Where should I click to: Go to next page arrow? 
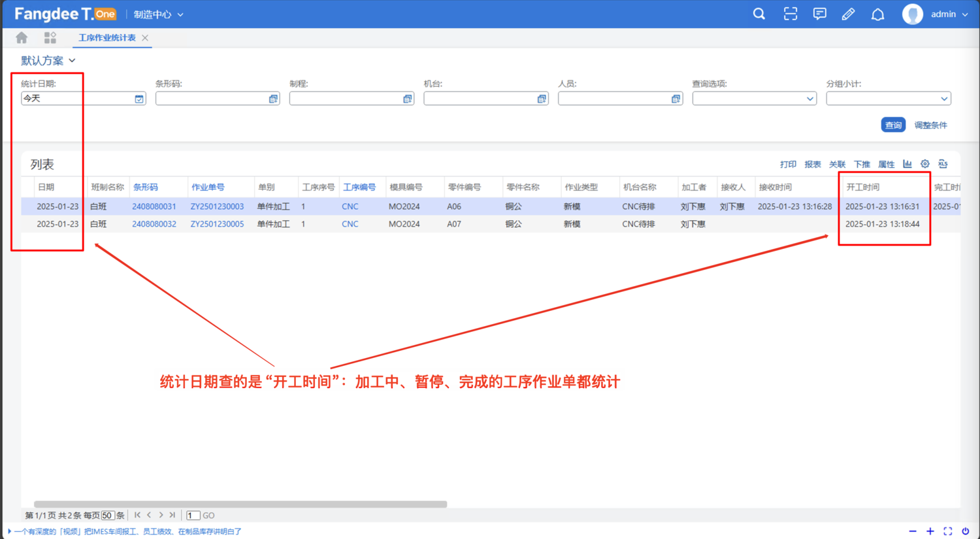(x=161, y=515)
